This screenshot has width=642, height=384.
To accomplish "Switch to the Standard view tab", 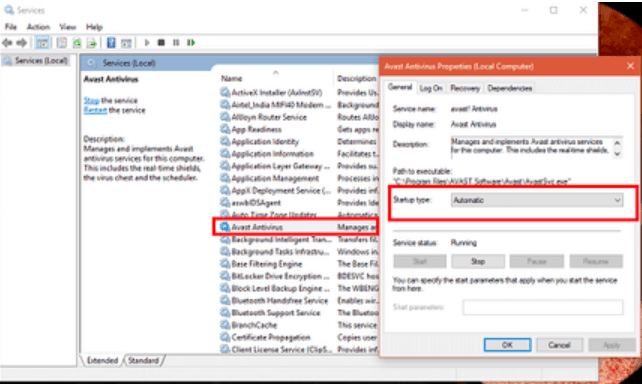I will 143,361.
